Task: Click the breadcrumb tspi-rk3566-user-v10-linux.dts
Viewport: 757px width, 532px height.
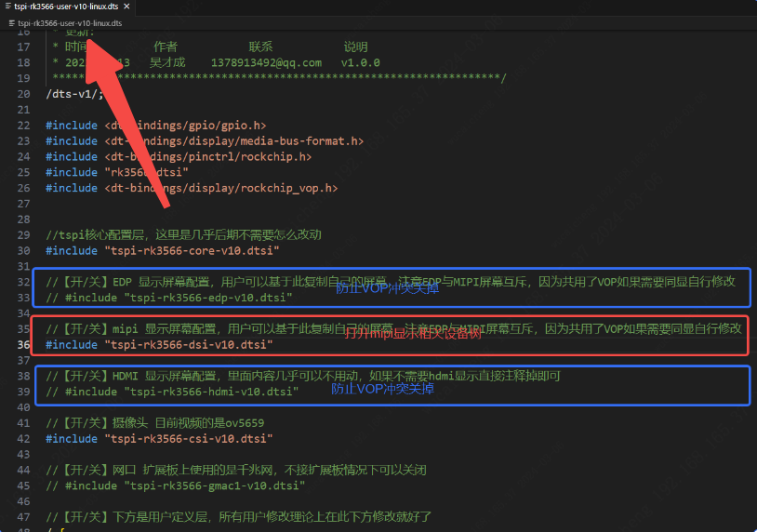Action: [x=70, y=22]
